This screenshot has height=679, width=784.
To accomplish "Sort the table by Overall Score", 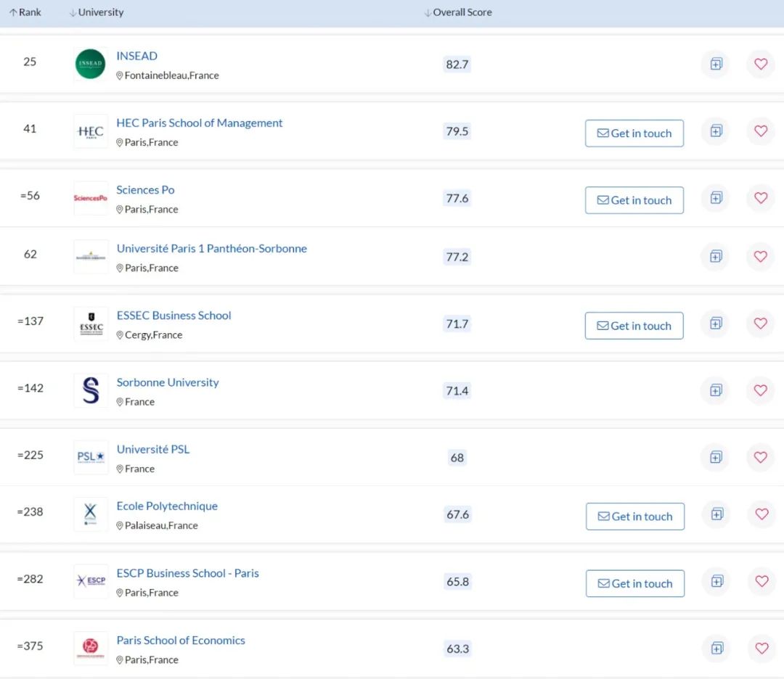I will tap(458, 12).
